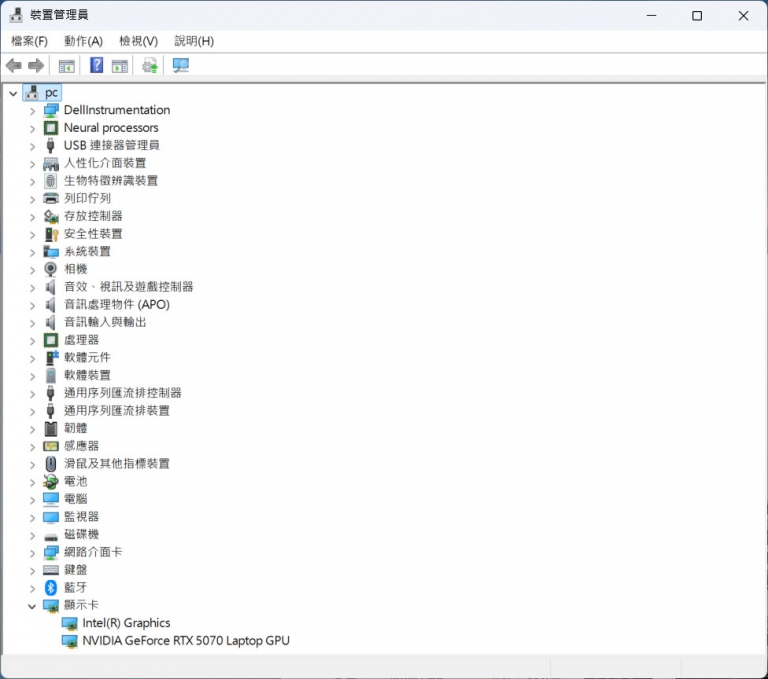Expand the Neural processors category

click(32, 128)
